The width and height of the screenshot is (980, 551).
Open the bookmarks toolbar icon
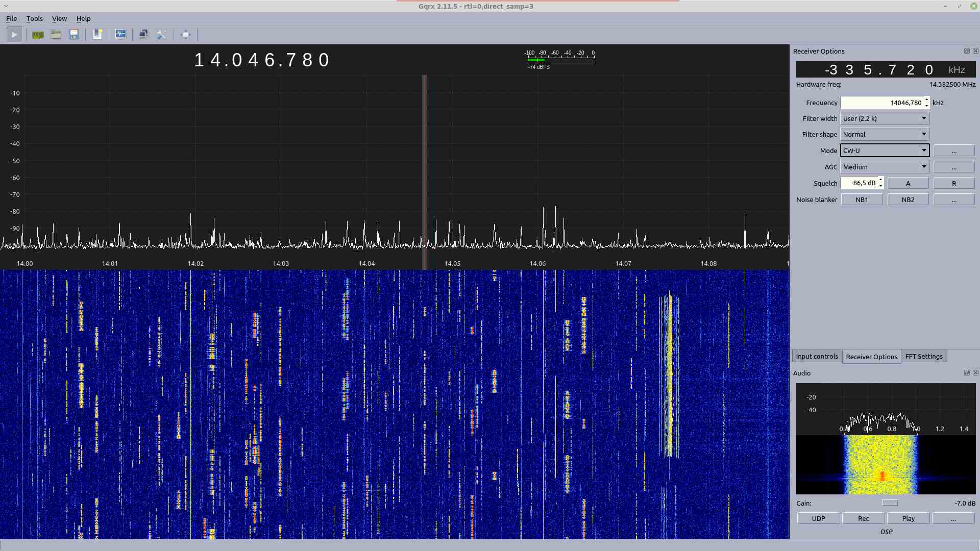click(97, 35)
